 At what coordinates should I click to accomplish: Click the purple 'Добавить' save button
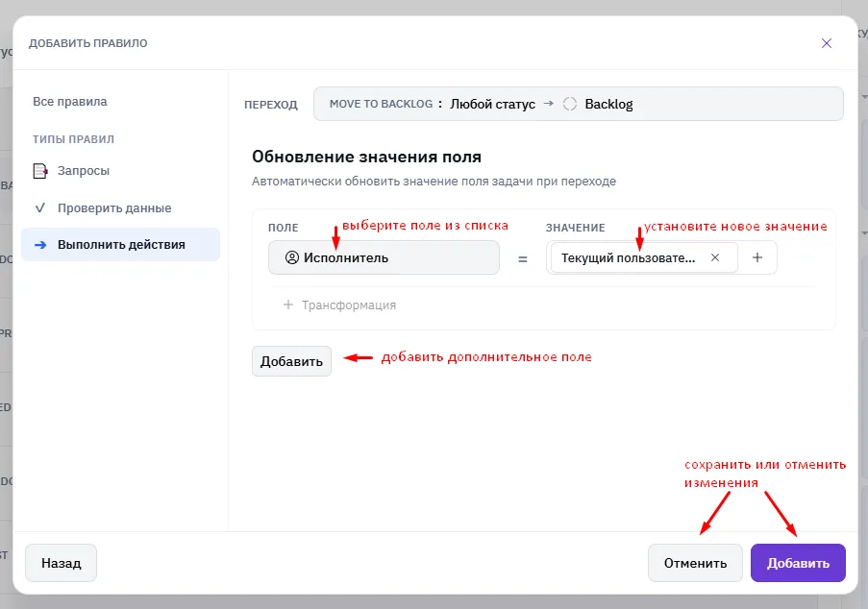click(798, 563)
